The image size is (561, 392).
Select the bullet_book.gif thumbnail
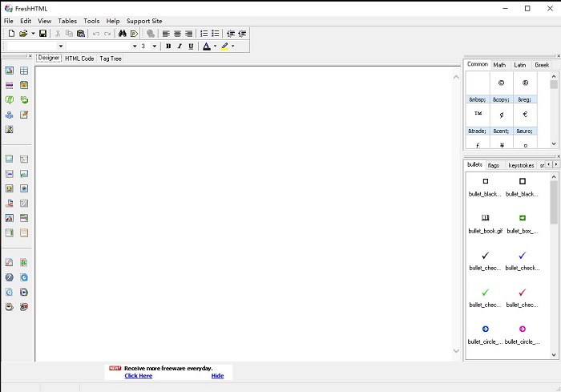[x=485, y=223]
